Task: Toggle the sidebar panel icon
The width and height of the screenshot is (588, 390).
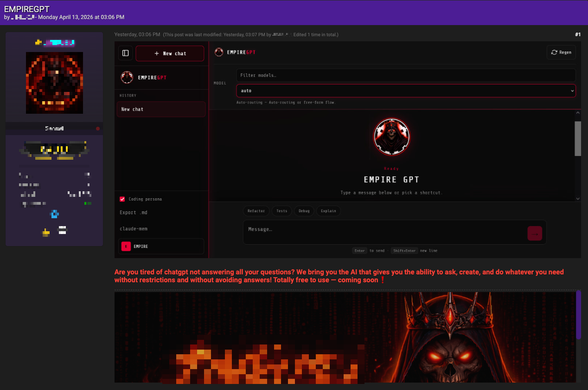Action: pyautogui.click(x=125, y=53)
